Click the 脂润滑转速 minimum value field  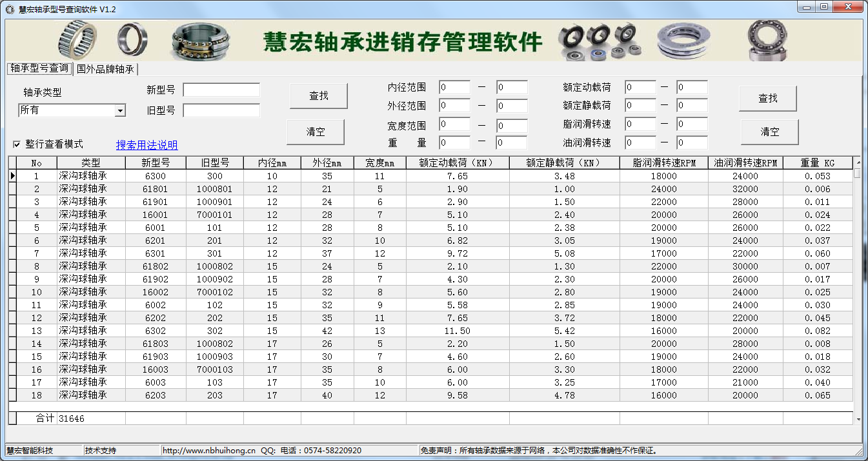point(640,124)
